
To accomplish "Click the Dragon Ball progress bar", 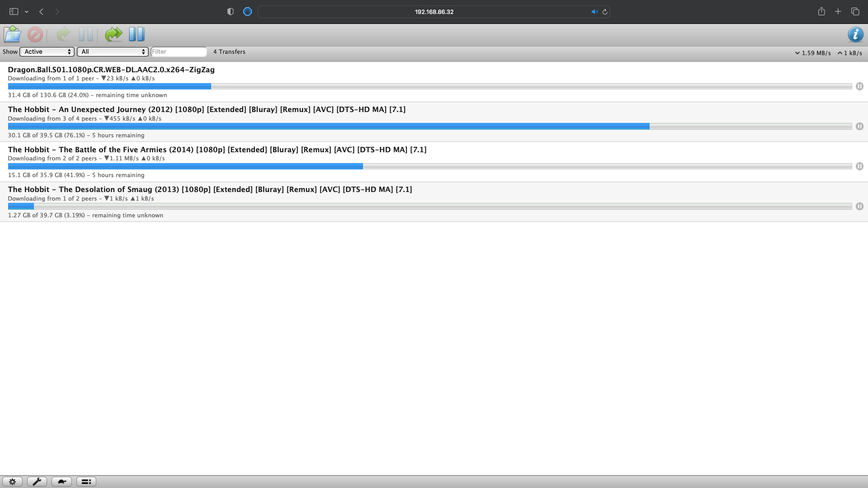I will [x=430, y=86].
